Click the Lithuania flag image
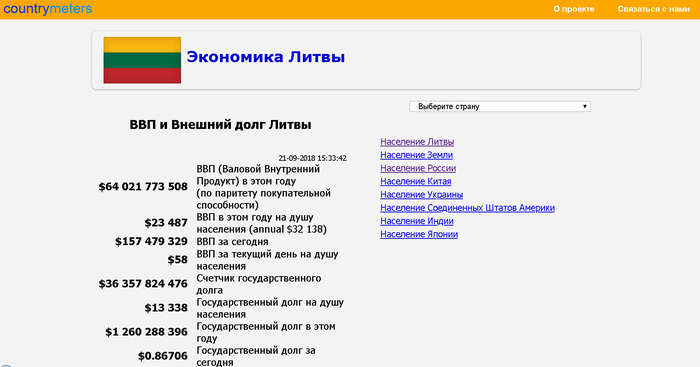This screenshot has height=367, width=700. point(142,60)
